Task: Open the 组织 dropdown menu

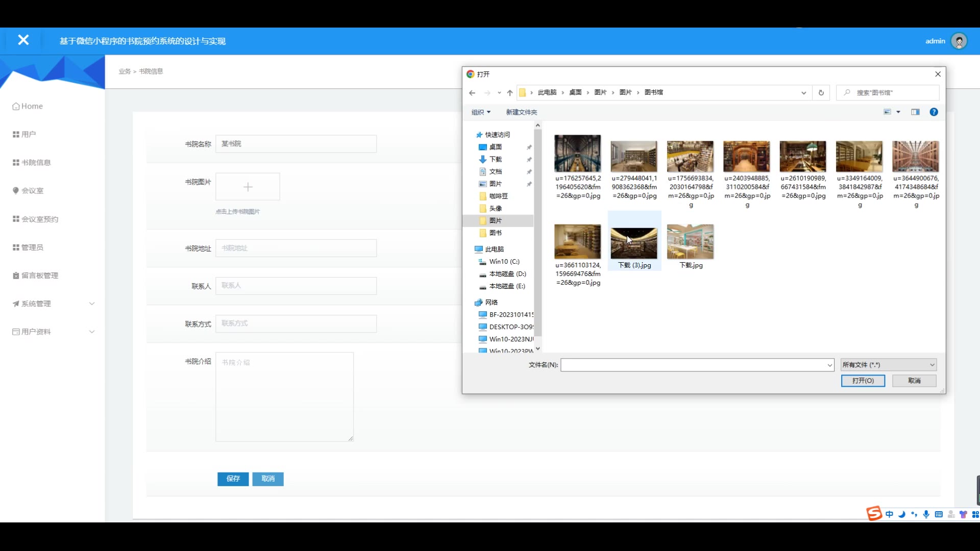Action: point(481,112)
